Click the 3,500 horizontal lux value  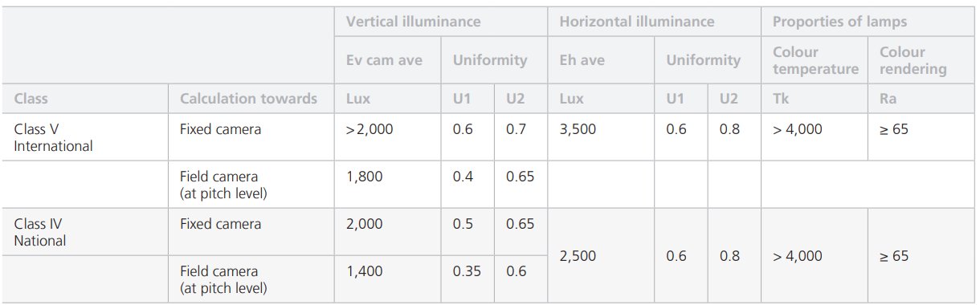coord(578,129)
